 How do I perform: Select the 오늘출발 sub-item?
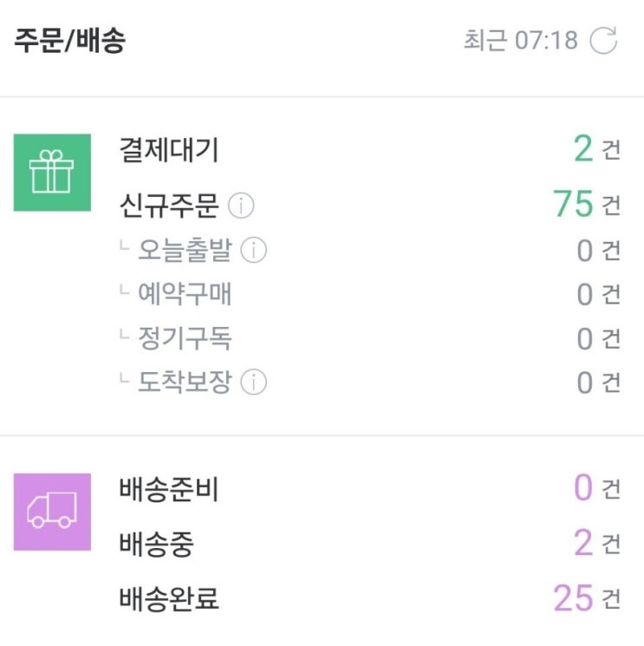point(184,251)
